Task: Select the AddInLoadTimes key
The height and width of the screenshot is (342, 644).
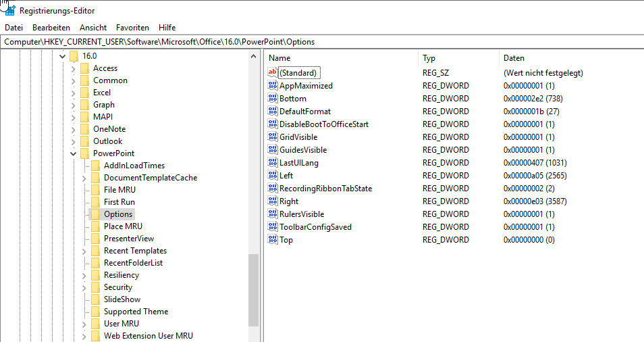Action: coord(134,166)
